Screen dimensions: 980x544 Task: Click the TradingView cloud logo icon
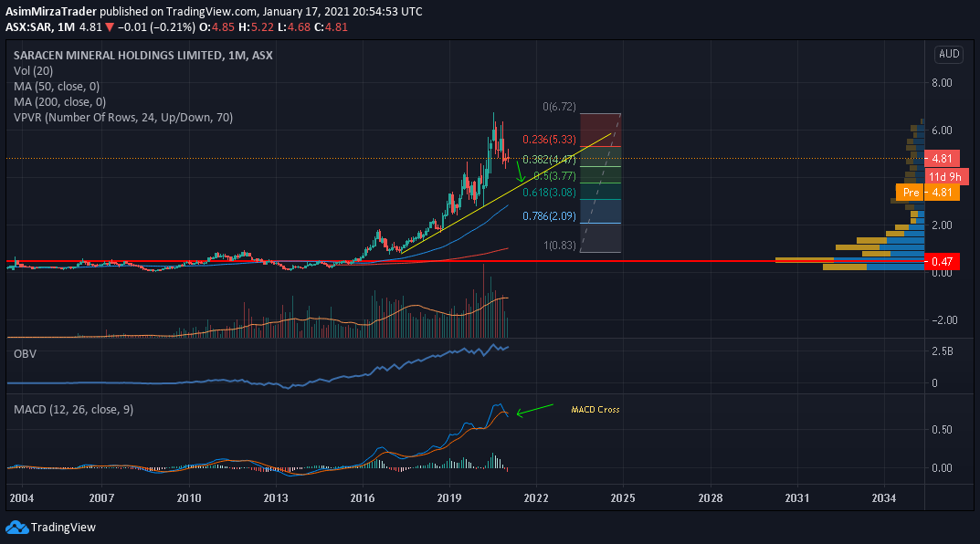16,528
